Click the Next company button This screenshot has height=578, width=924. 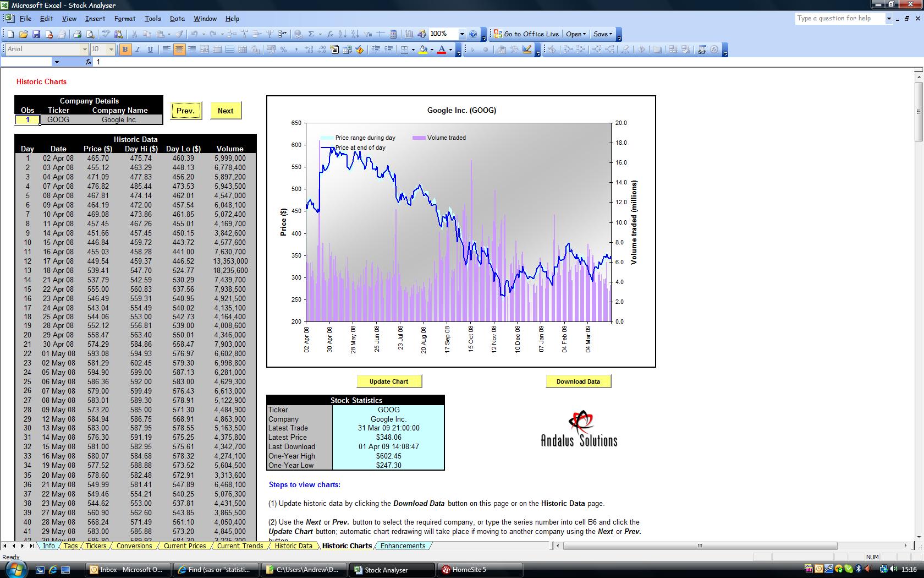[226, 111]
